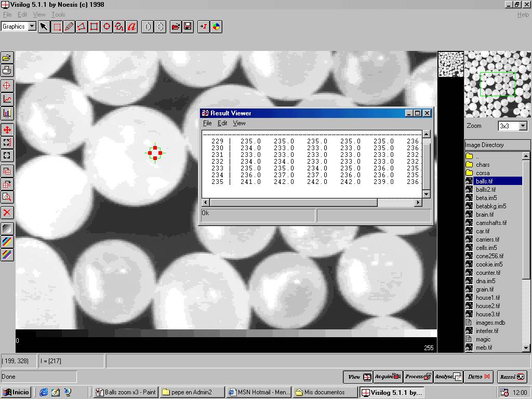The height and width of the screenshot is (399, 532).
Task: Click the printer icon in left sidebar
Action: coord(7,70)
